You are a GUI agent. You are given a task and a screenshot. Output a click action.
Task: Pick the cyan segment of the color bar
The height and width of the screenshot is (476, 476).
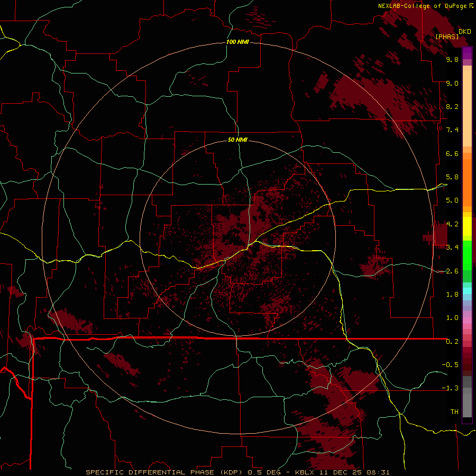(467, 291)
